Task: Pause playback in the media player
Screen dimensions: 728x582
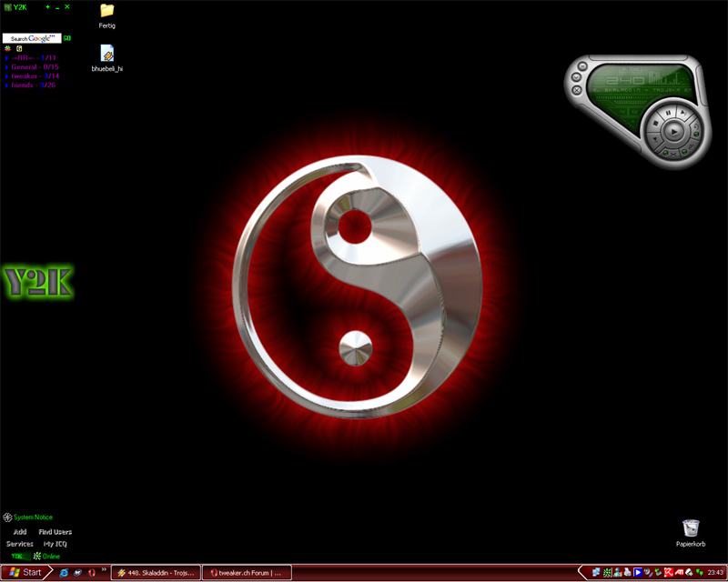Action: (668, 113)
